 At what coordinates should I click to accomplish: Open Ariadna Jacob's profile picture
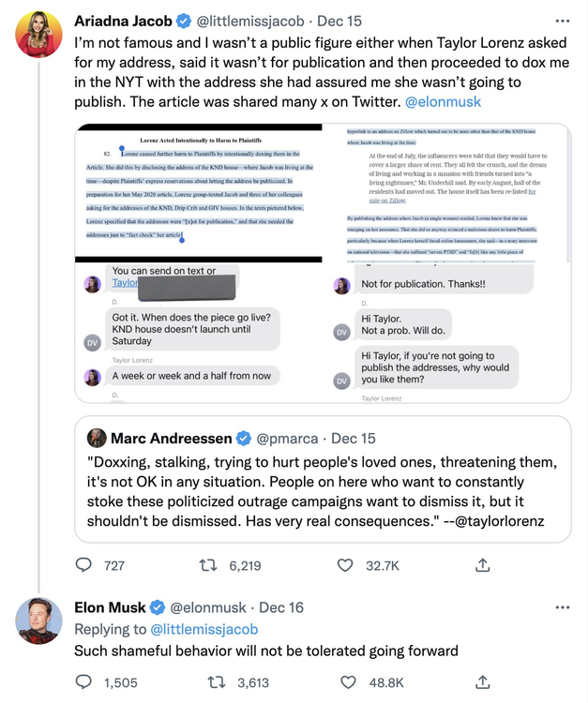pos(39,36)
